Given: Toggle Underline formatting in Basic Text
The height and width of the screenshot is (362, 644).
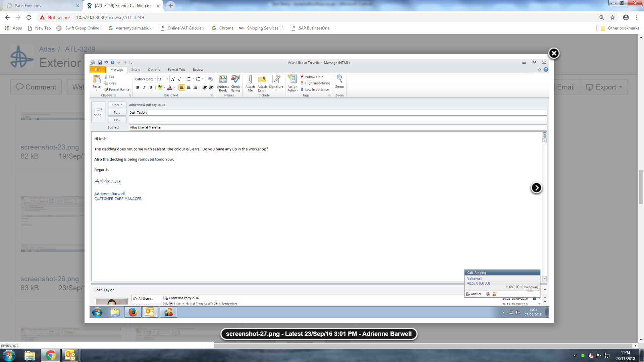Looking at the screenshot, I should click(151, 87).
